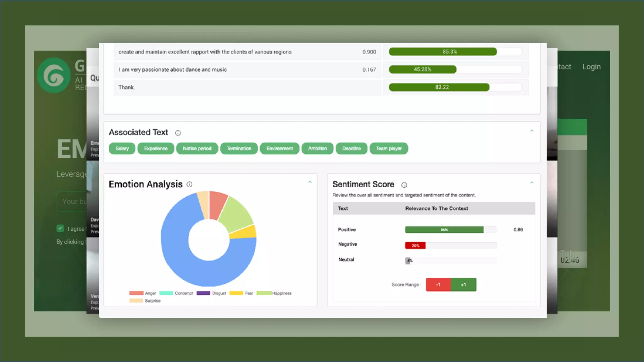Click the Positive sentiment progress bar
Screen dimensions: 644x362
(x=444, y=230)
